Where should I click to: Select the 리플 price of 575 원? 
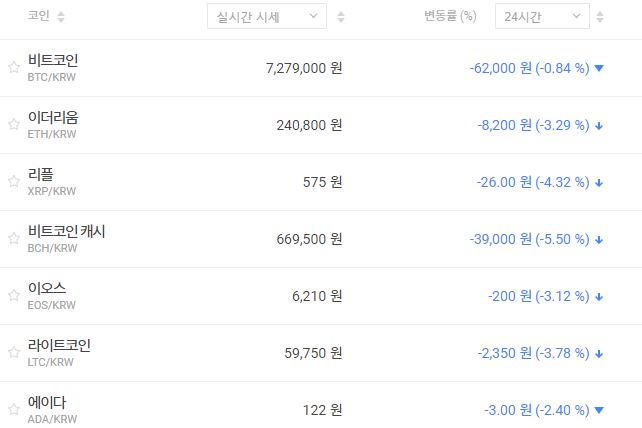(322, 182)
